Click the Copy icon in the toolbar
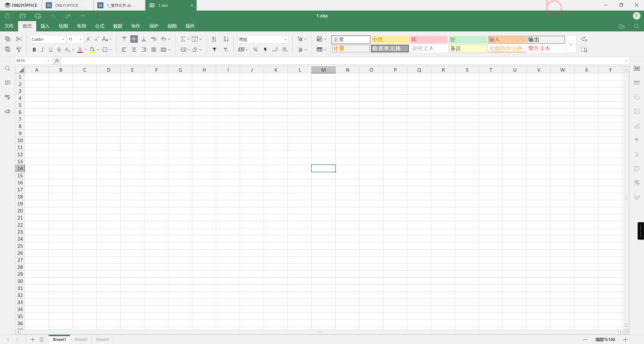The height and width of the screenshot is (344, 644). pos(8,39)
